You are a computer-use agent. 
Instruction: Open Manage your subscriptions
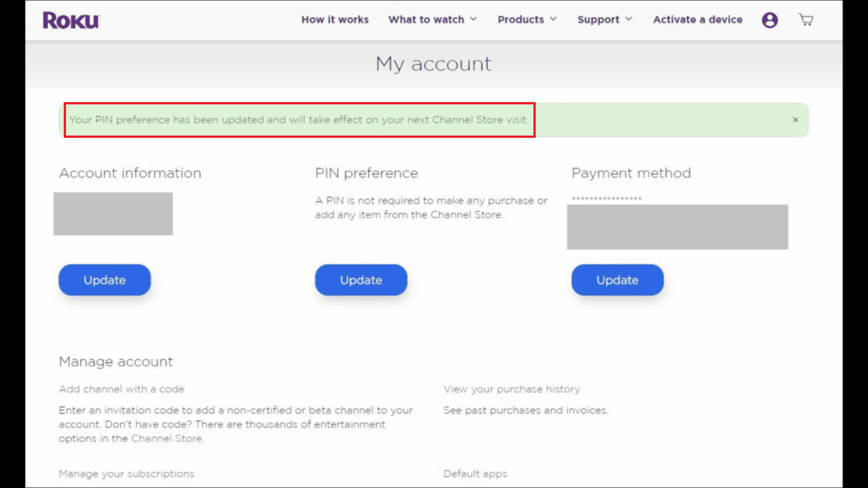(x=126, y=474)
